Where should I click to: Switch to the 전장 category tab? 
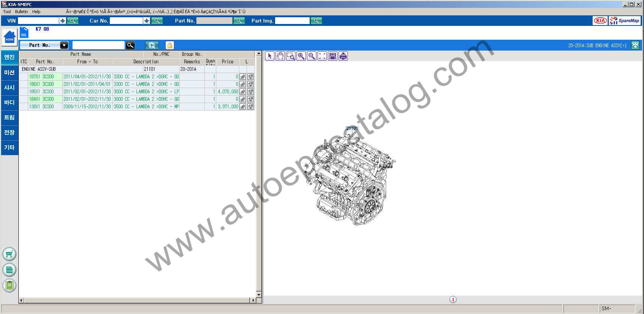(x=9, y=132)
